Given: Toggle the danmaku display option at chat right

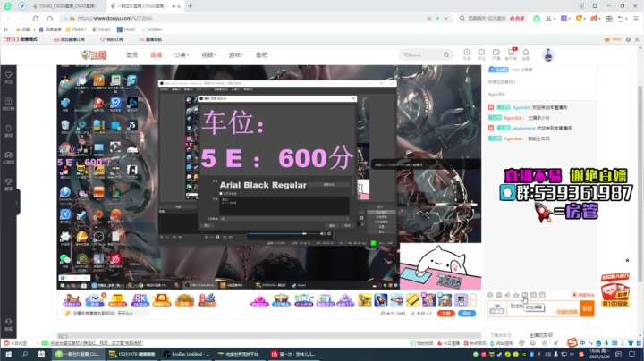Looking at the screenshot, I should click(583, 295).
